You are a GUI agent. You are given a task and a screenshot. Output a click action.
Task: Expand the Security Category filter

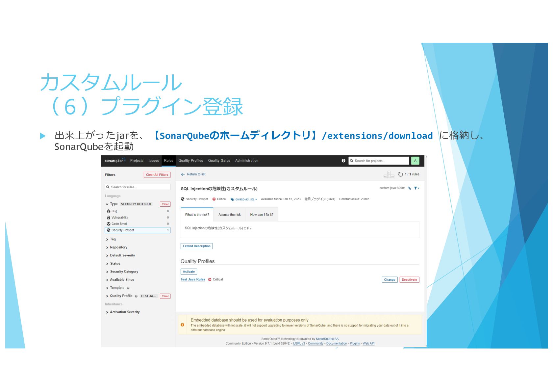122,272
